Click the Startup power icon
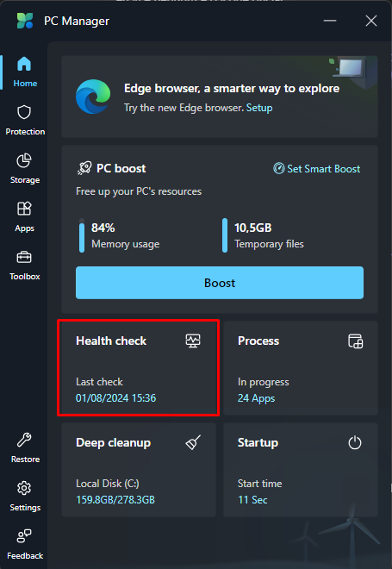 click(355, 443)
